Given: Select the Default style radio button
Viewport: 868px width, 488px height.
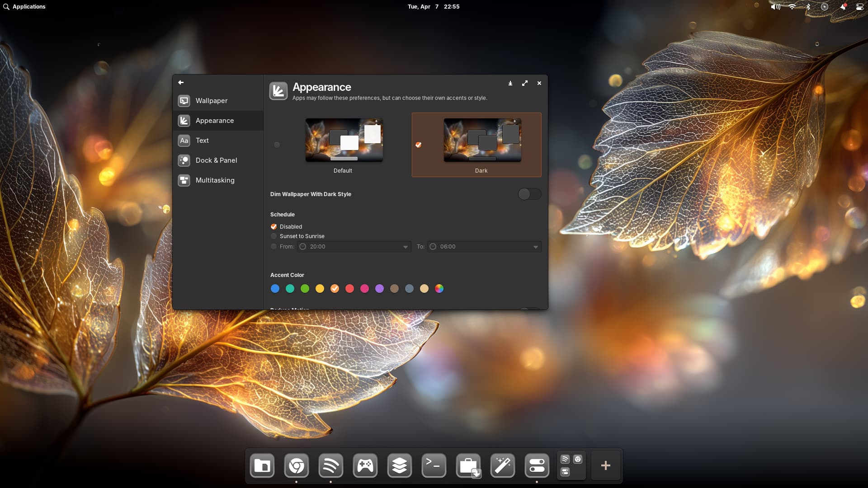Looking at the screenshot, I should click(277, 145).
